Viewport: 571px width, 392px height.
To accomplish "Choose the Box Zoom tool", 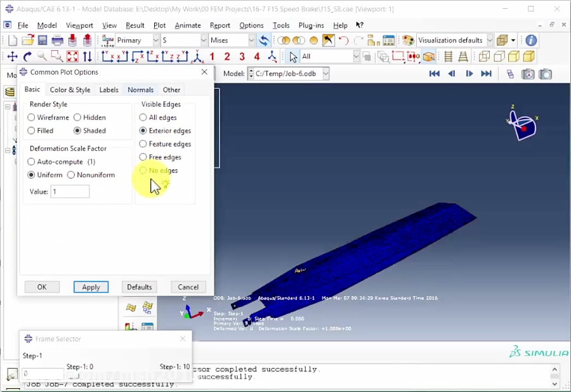I will pyautogui.click(x=56, y=57).
